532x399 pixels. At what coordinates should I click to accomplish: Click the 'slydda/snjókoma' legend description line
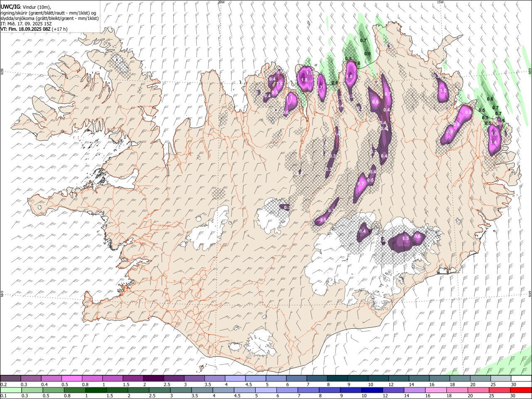[x=49, y=18]
